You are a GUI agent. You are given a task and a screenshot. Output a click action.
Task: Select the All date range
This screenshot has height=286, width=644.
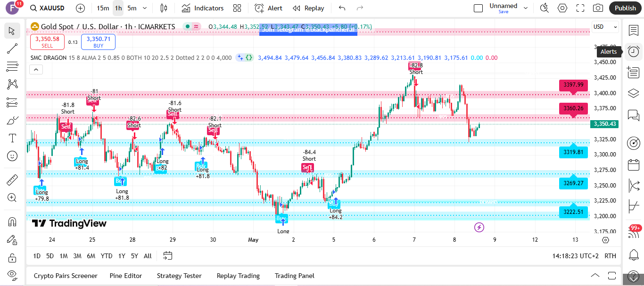(x=148, y=256)
